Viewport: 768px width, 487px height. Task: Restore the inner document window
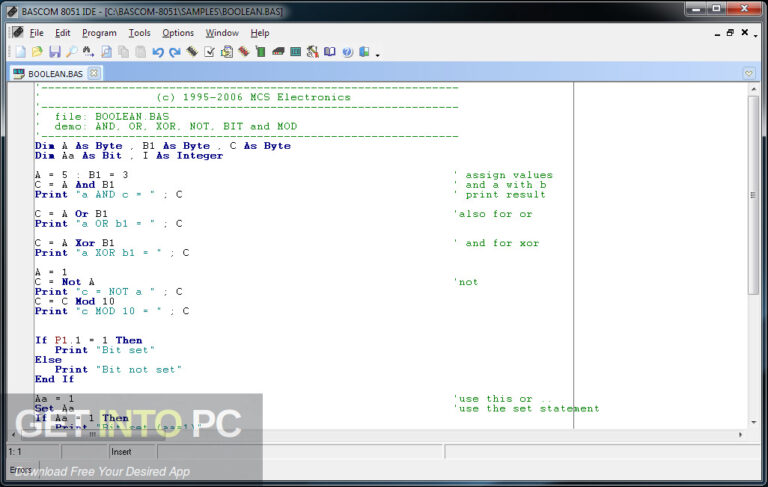730,33
